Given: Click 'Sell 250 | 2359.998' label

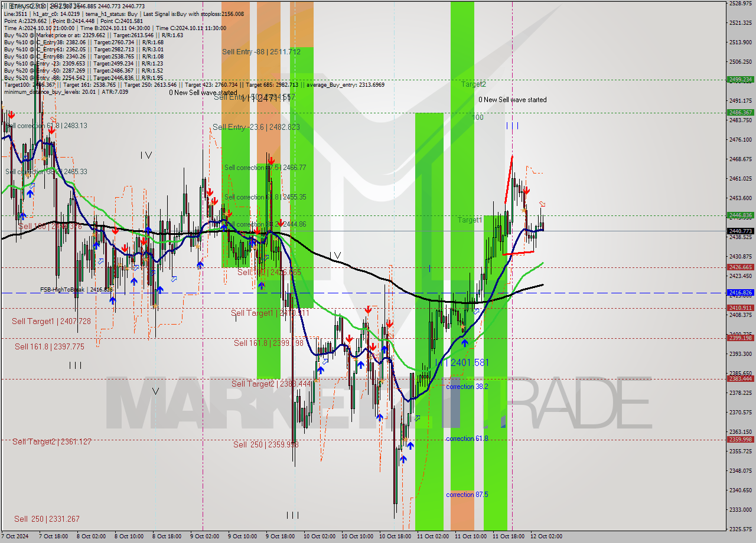Looking at the screenshot, I should coord(266,444).
